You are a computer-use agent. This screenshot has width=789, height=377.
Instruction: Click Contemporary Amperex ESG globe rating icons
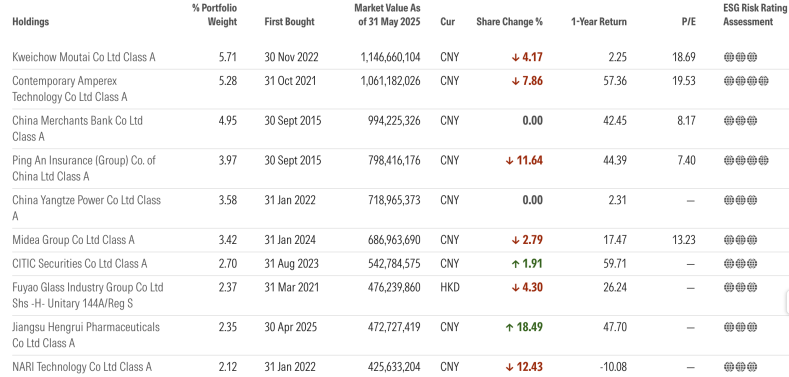pyautogui.click(x=746, y=81)
